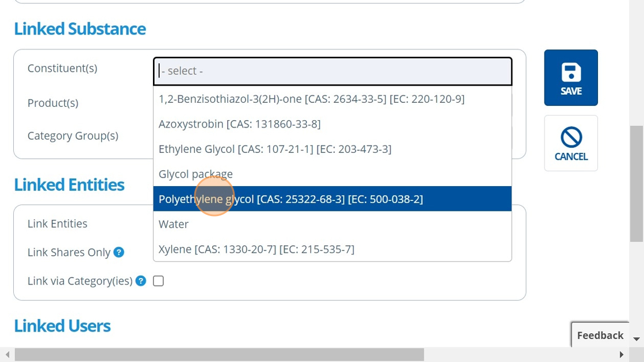Click the horizontal scrollbar thumb

pos(218,355)
